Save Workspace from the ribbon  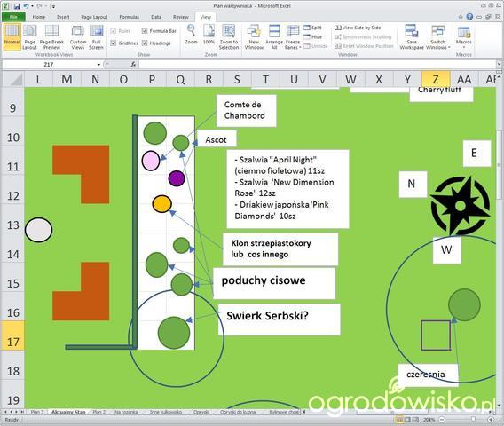(x=412, y=37)
